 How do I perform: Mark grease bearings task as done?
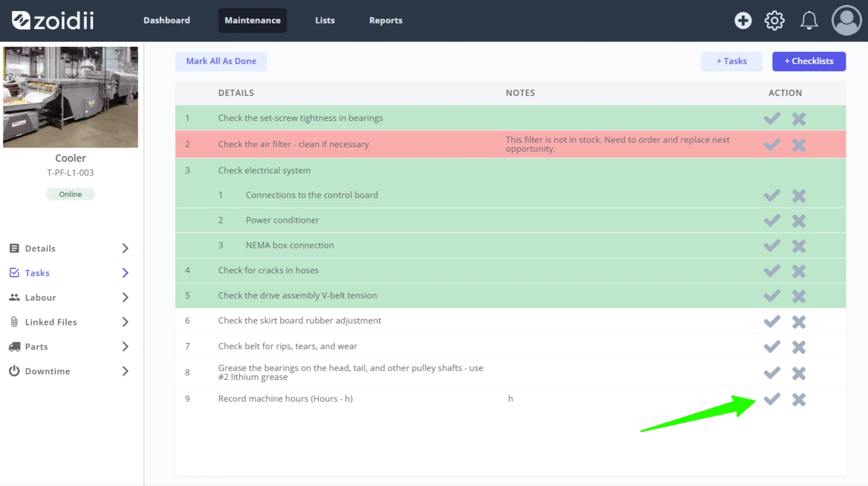772,373
